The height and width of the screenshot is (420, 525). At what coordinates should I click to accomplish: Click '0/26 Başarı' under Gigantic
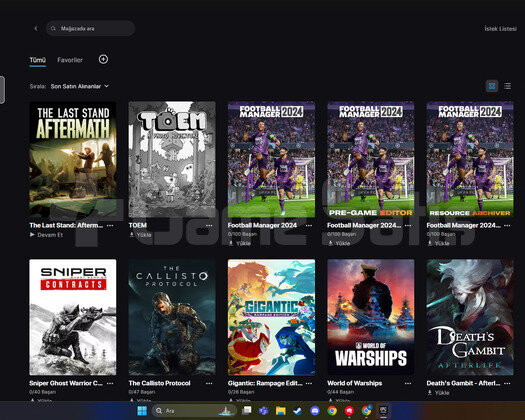click(241, 392)
